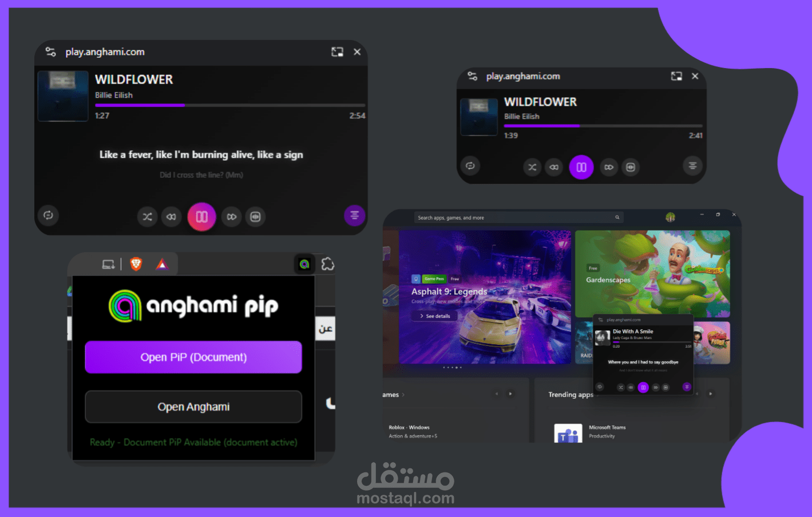Open the Brave Rewards triangle icon
The height and width of the screenshot is (517, 812).
point(162,264)
